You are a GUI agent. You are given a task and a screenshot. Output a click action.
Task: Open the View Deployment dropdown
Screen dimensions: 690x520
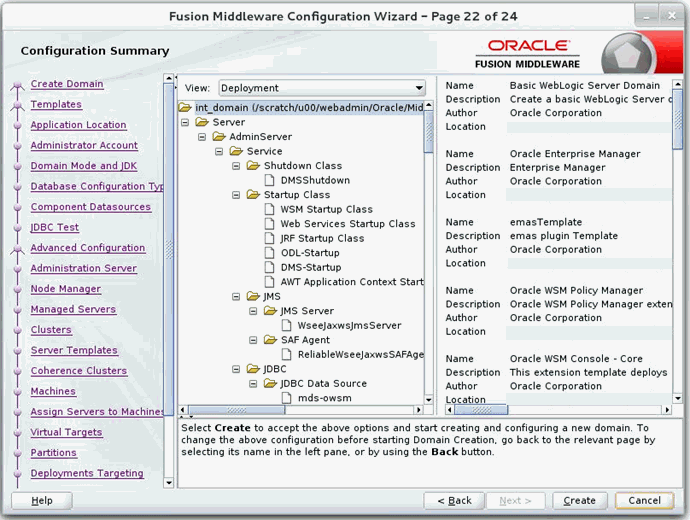(x=322, y=88)
